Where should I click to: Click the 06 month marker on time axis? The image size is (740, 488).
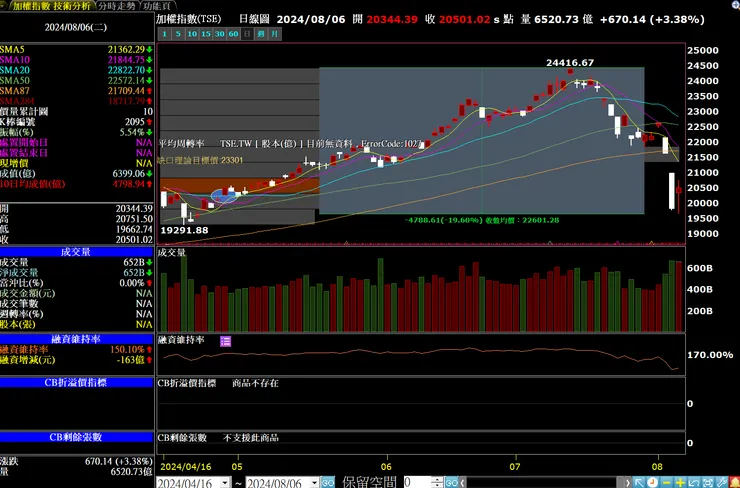386,467
